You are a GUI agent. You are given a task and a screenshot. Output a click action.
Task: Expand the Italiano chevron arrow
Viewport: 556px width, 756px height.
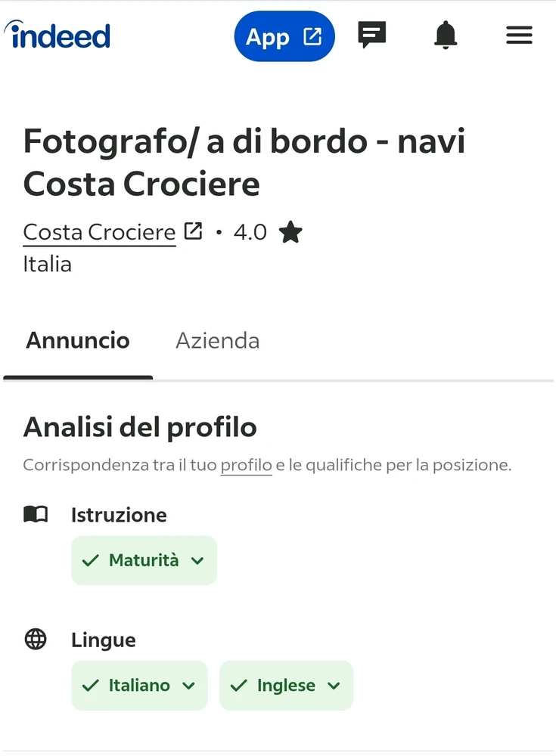(x=188, y=686)
